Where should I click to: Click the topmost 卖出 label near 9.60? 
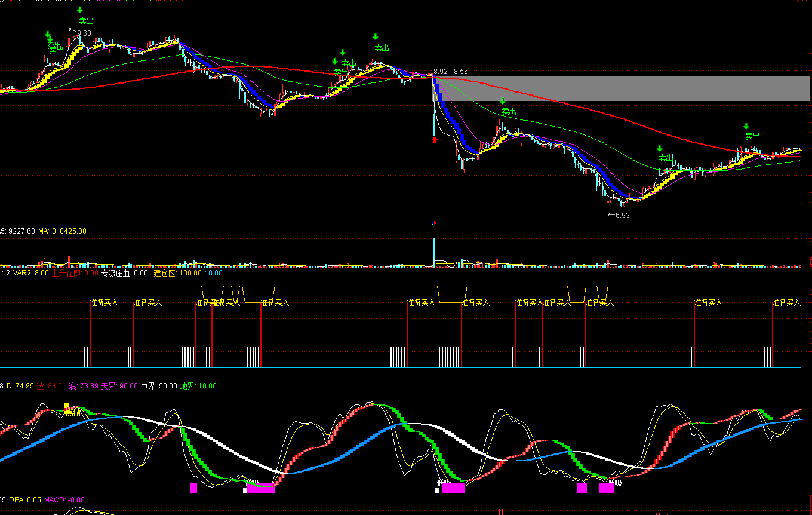click(87, 21)
